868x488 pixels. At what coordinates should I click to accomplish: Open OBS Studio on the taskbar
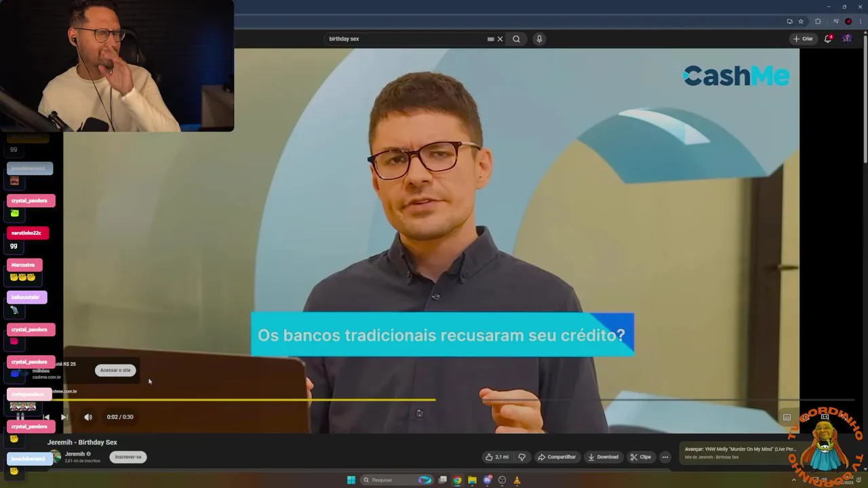tap(502, 480)
